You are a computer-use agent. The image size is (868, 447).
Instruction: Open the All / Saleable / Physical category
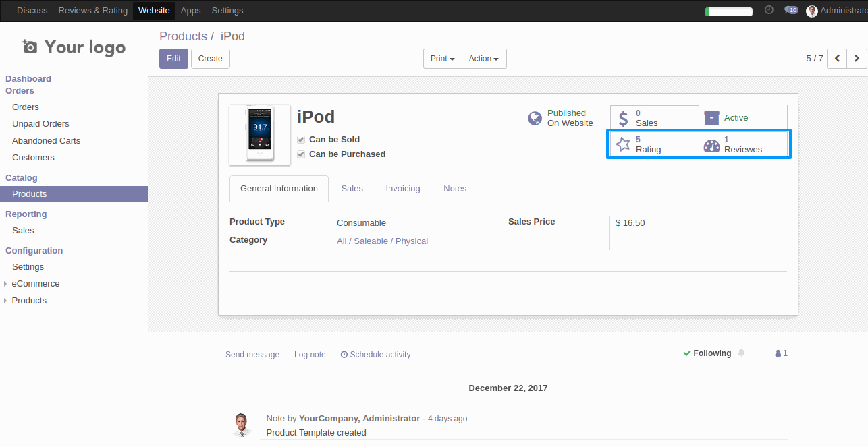(x=382, y=241)
